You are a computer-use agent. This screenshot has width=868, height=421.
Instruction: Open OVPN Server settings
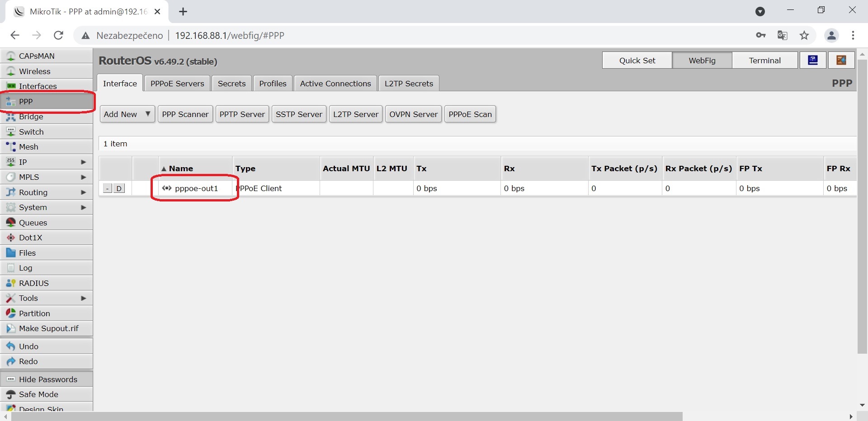tap(414, 114)
